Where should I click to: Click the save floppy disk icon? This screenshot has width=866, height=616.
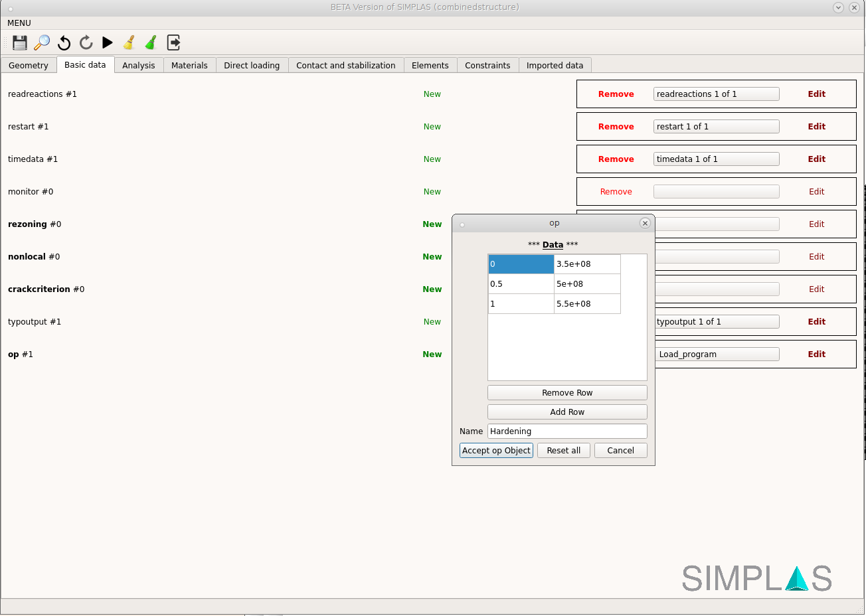click(x=20, y=42)
